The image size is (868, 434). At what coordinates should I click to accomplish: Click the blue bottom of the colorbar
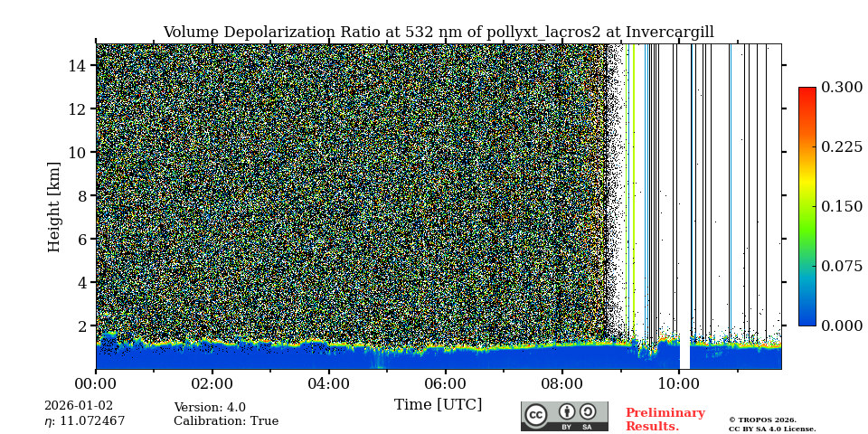[x=807, y=319]
